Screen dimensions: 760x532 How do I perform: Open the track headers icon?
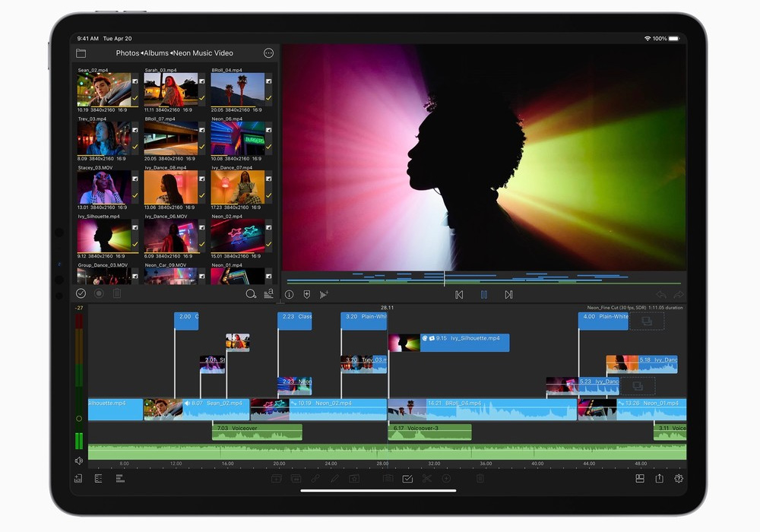pyautogui.click(x=98, y=479)
